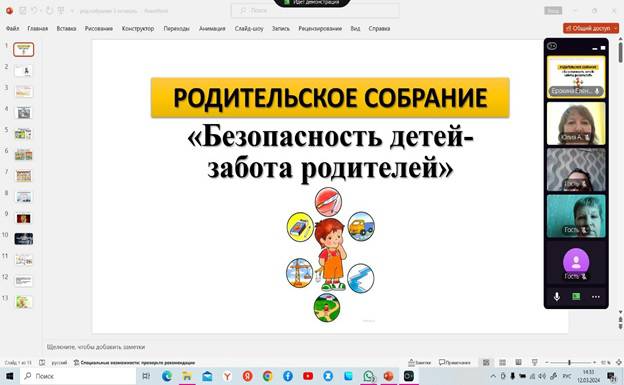The height and width of the screenshot is (385, 624).
Task: Click the Общий доступ share button
Action: click(x=591, y=28)
